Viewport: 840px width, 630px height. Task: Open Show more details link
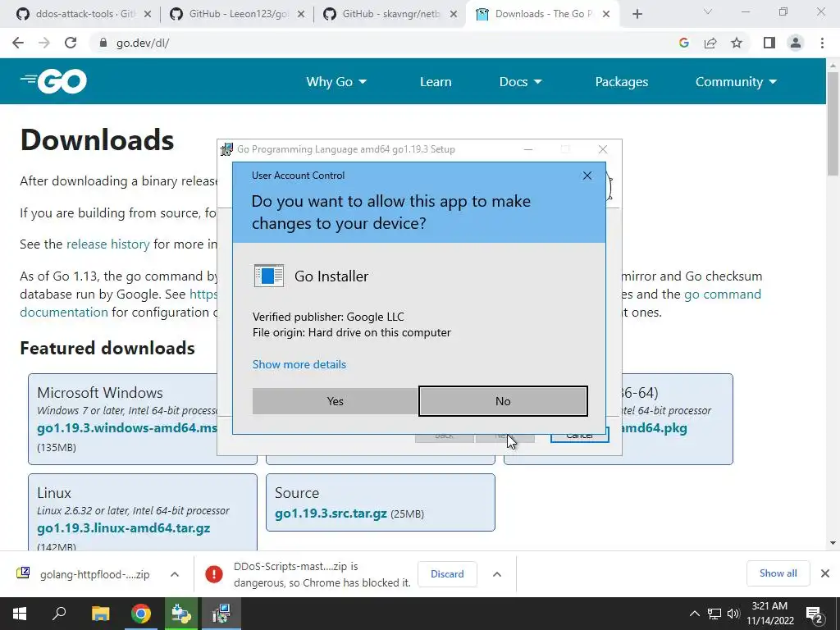click(x=299, y=364)
